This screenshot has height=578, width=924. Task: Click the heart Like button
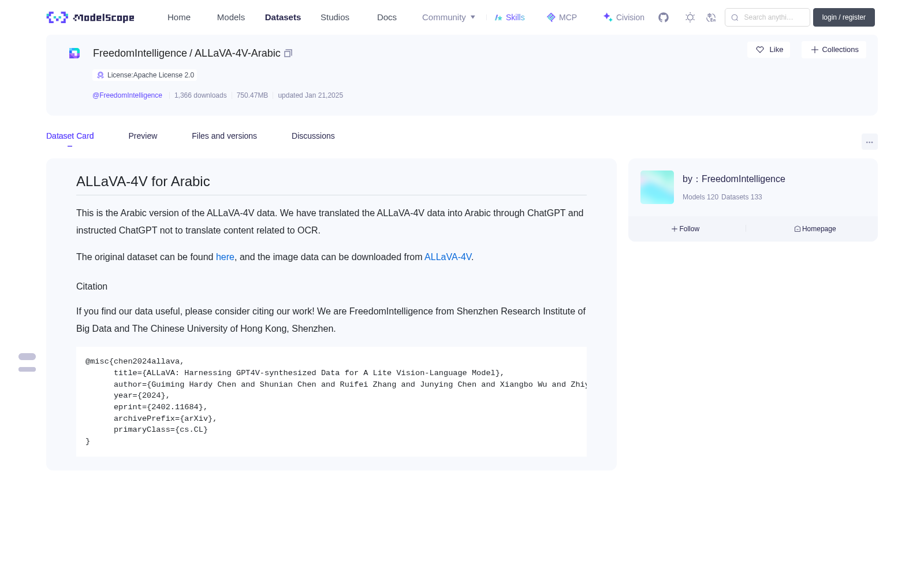pyautogui.click(x=769, y=50)
